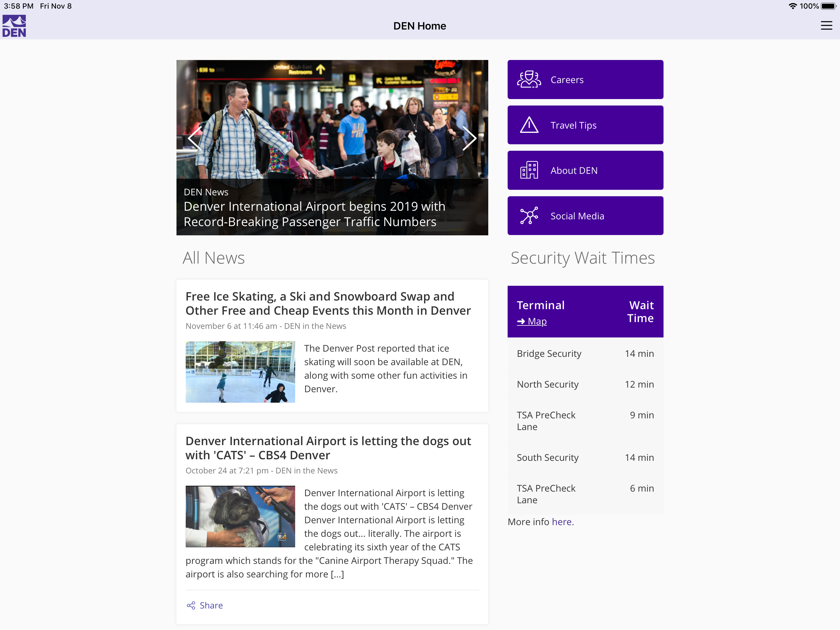Open the record-breaking passenger traffic headline
The height and width of the screenshot is (630, 840).
pyautogui.click(x=315, y=214)
